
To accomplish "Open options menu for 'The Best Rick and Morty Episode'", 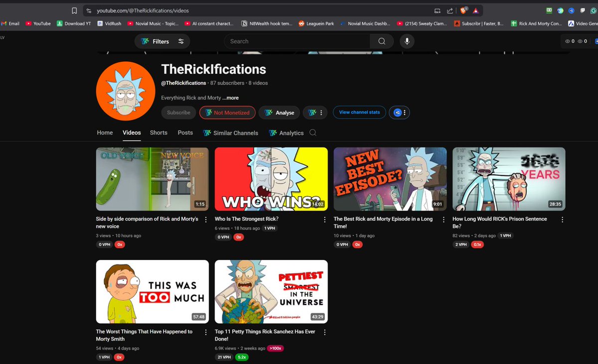I will point(444,220).
